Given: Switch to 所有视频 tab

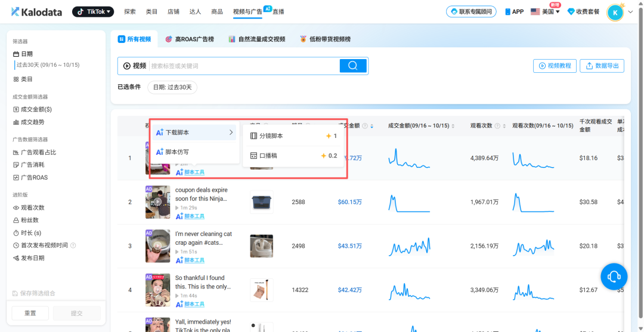Looking at the screenshot, I should 134,39.
